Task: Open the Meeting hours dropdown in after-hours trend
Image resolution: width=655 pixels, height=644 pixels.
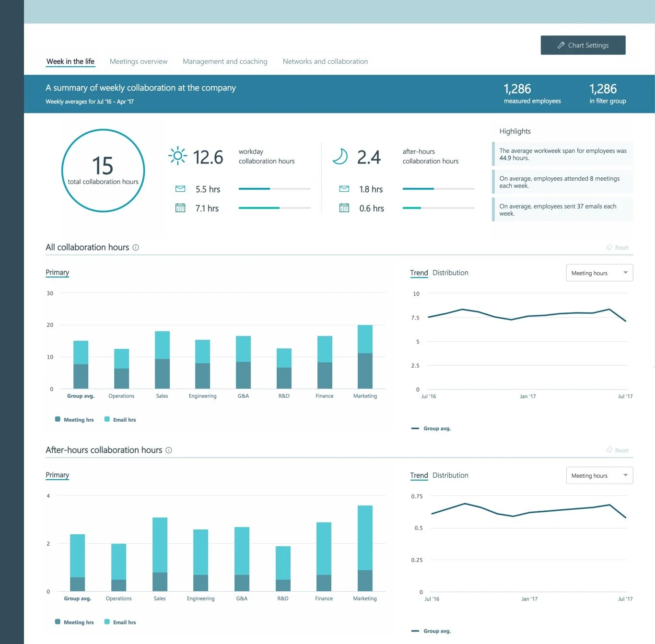Action: pyautogui.click(x=599, y=475)
